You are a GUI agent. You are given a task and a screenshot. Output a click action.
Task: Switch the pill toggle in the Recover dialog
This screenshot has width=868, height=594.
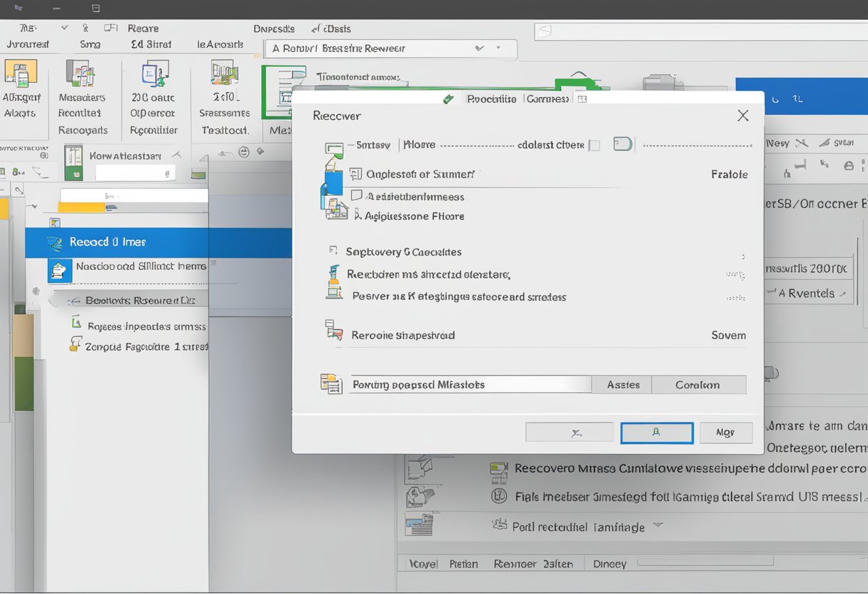click(622, 144)
